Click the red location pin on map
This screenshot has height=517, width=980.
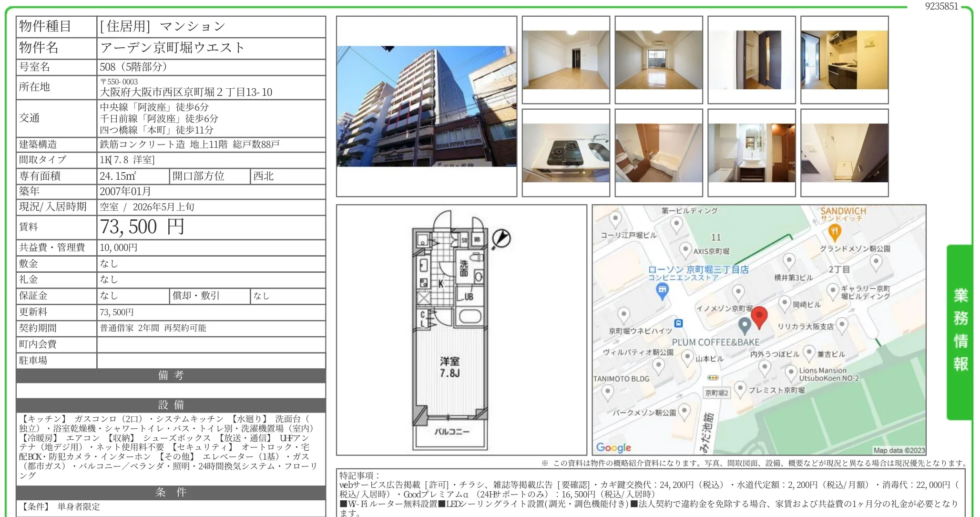[x=759, y=316]
